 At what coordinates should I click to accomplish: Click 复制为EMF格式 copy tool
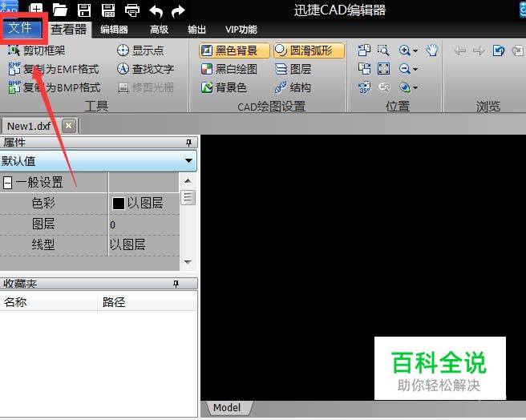tap(54, 69)
